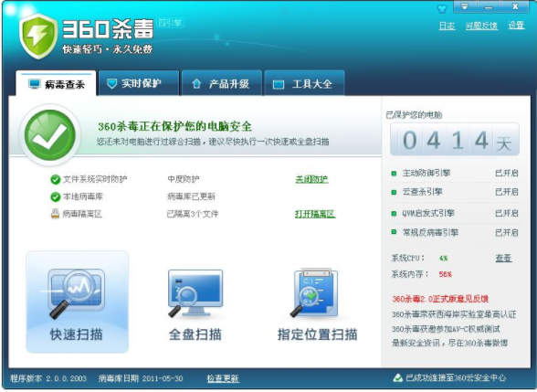This screenshot has height=392, width=537.
Task: Toggle 云查杀引擎 已开启 status
Action: 507,192
